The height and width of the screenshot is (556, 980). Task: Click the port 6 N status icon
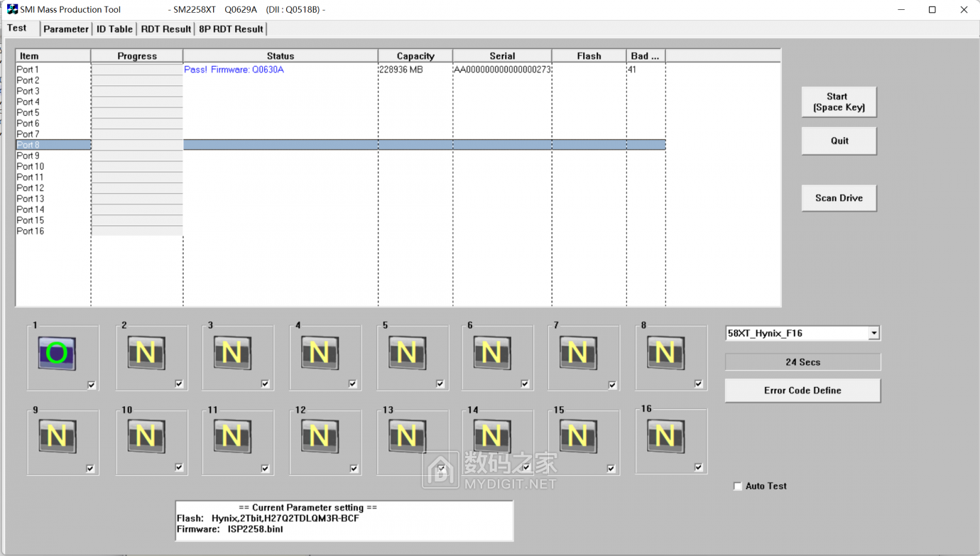pos(492,352)
